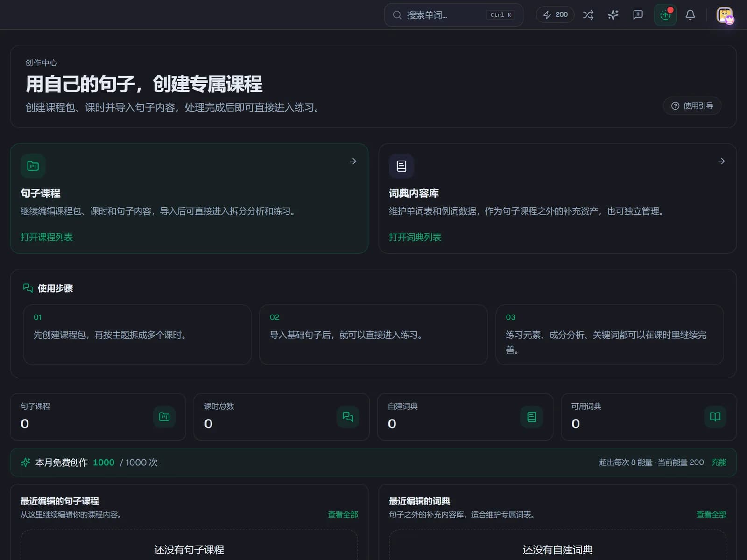Focus the 搜索单词 search field
The image size is (747, 560).
(453, 15)
